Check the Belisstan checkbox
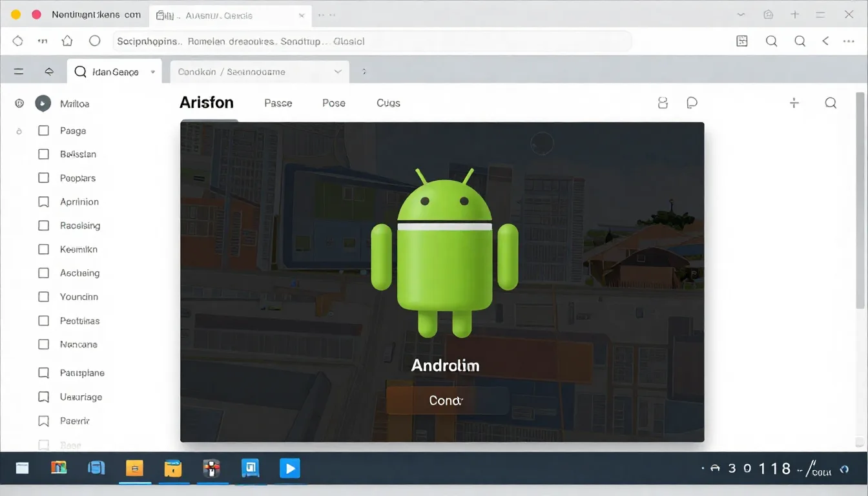This screenshot has height=496, width=868. click(44, 154)
